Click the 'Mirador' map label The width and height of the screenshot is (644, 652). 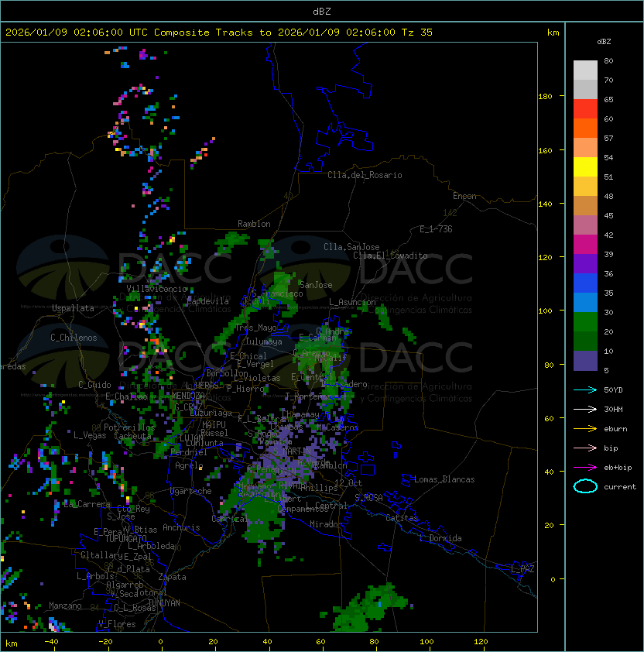(326, 524)
